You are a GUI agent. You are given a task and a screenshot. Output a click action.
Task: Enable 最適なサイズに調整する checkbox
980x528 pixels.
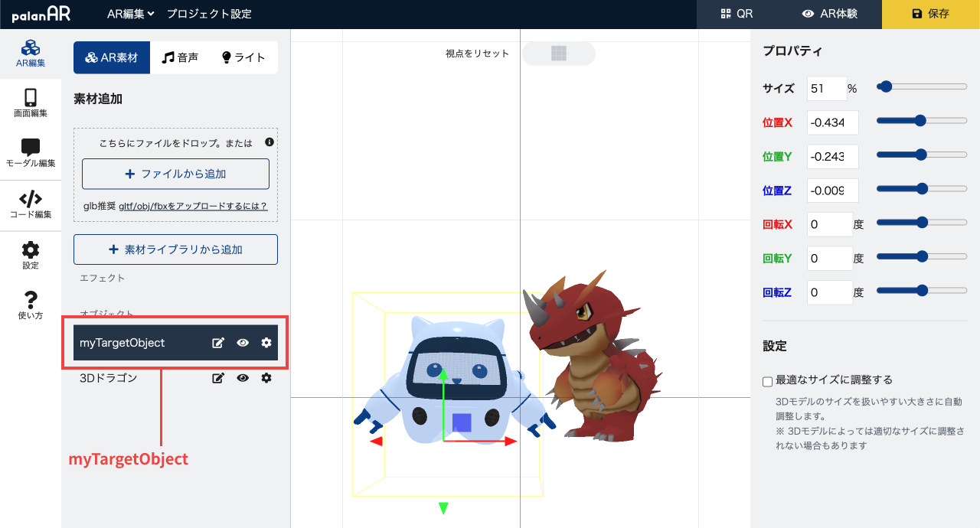[x=768, y=381]
